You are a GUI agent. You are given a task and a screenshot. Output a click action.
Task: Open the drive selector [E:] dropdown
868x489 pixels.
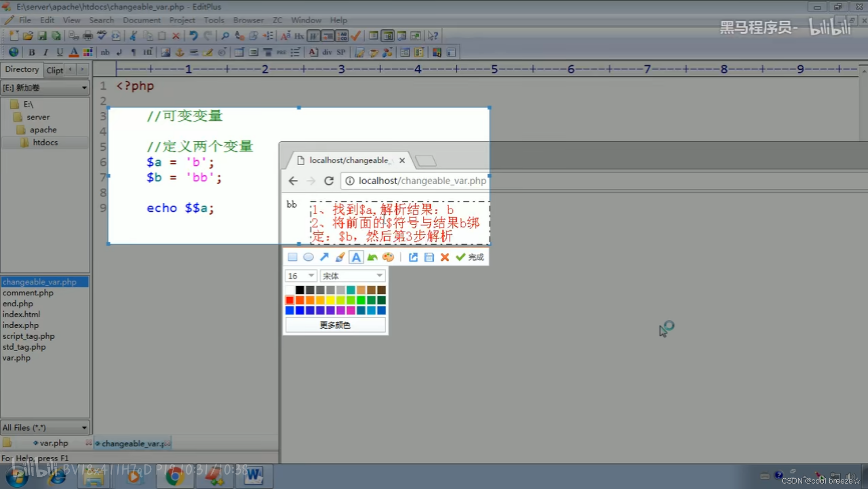pos(45,87)
